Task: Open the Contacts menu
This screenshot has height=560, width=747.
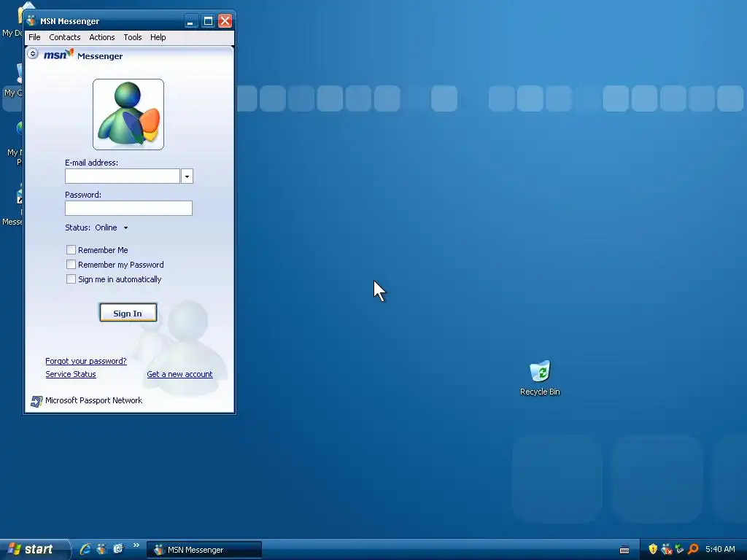Action: 65,37
